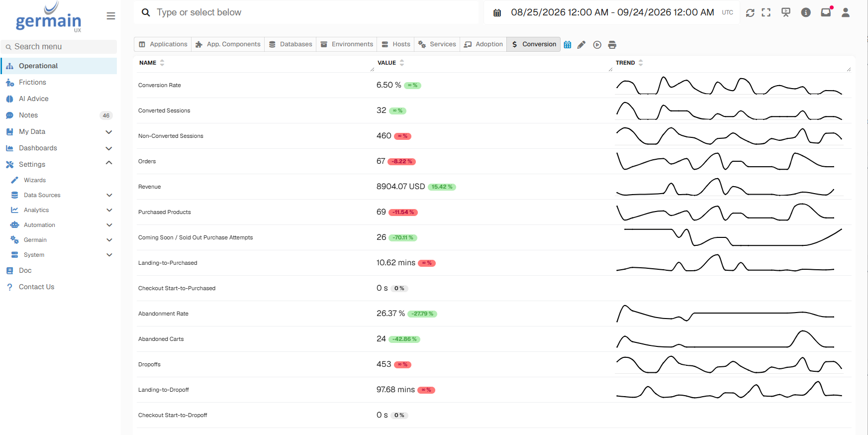The image size is (868, 435).
Task: Click the refresh icon in header
Action: click(750, 13)
